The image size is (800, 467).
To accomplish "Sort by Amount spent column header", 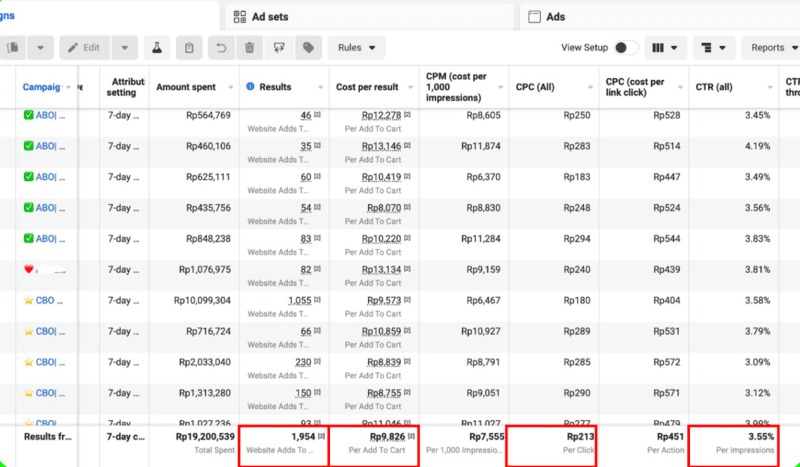I will pyautogui.click(x=186, y=87).
